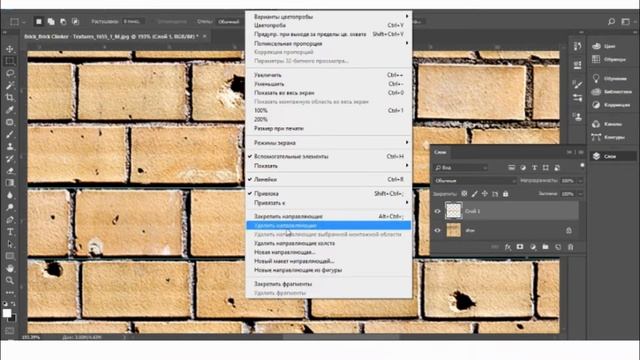Choose Удалить направляющие холста item
The height and width of the screenshot is (360, 640).
pos(329,243)
